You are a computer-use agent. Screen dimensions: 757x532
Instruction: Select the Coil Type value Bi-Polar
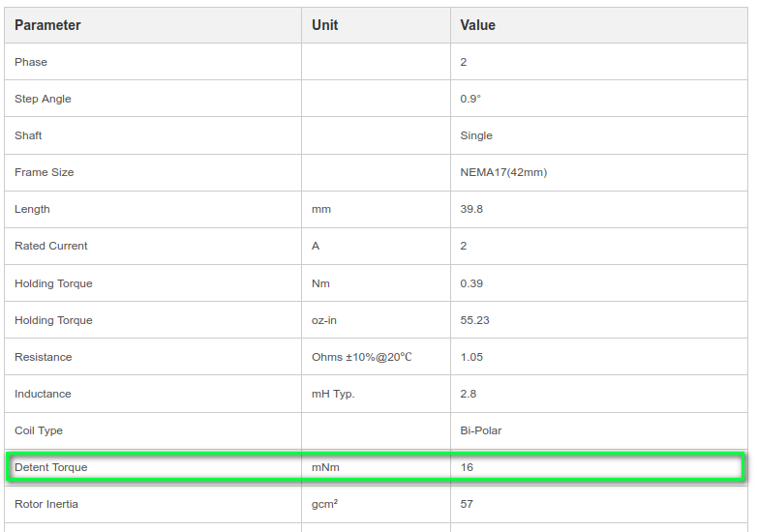[481, 430]
